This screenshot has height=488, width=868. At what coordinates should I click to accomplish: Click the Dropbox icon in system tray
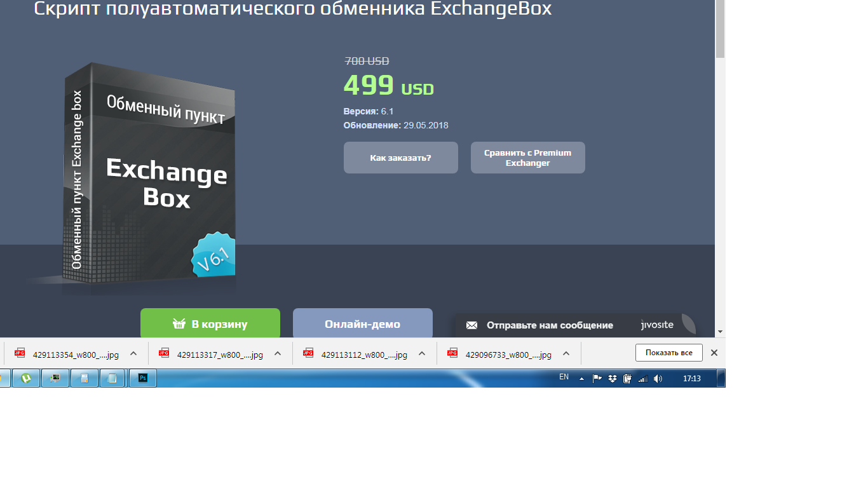tap(612, 378)
